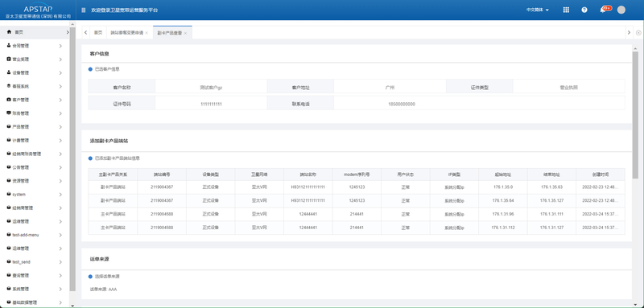Click the customer address value 广州
Screen dimensions: 644x308
click(x=390, y=88)
